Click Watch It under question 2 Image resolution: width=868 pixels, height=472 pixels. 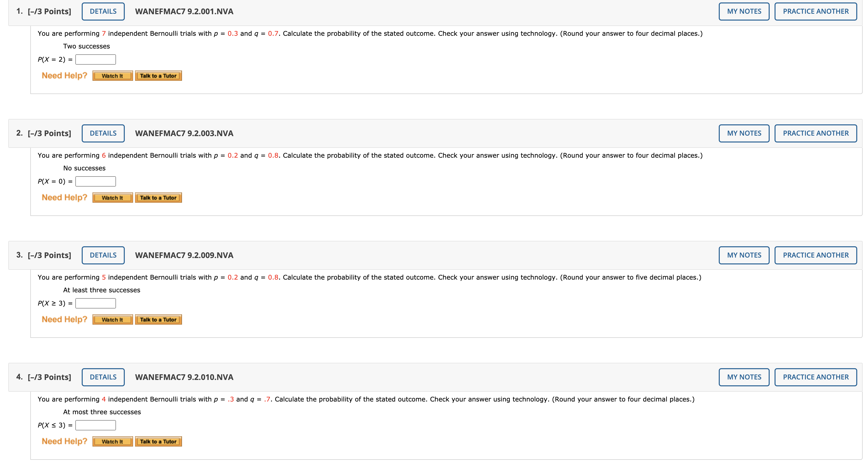click(x=113, y=198)
